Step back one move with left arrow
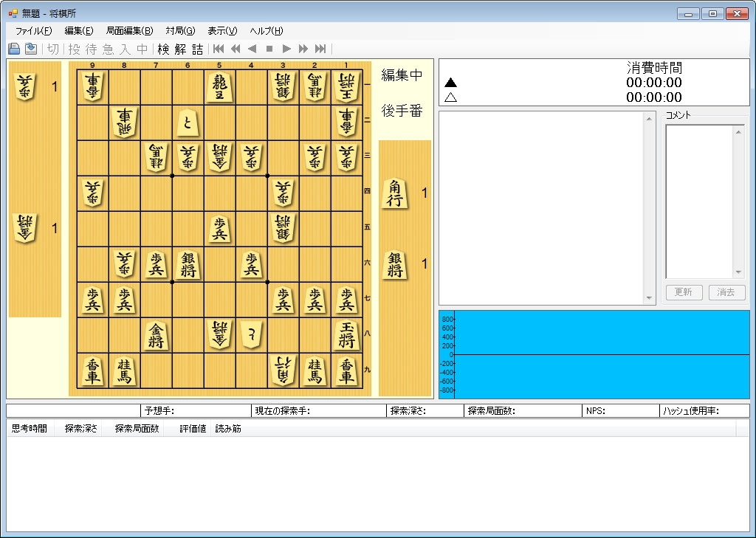 tap(252, 49)
